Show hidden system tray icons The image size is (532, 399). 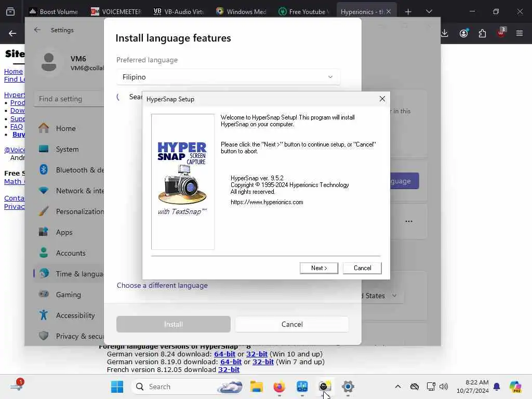tap(398, 387)
